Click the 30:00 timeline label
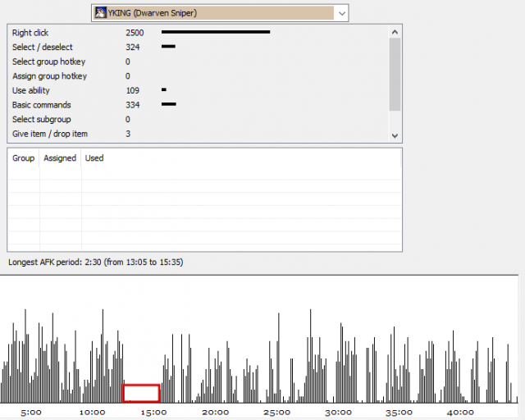Image resolution: width=525 pixels, height=420 pixels. click(x=338, y=413)
